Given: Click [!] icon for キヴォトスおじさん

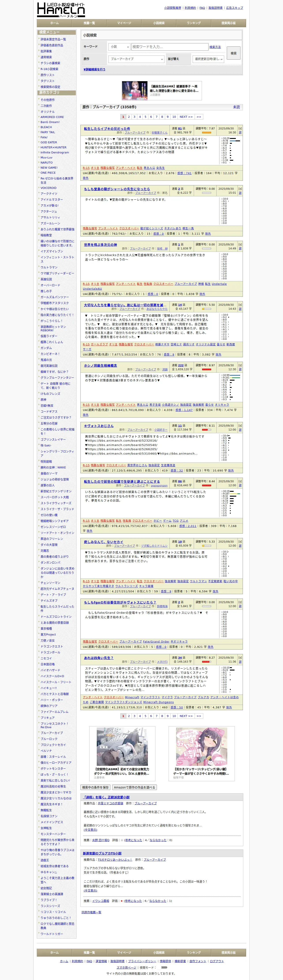Looking at the screenshot, I should pyautogui.click(x=240, y=426).
